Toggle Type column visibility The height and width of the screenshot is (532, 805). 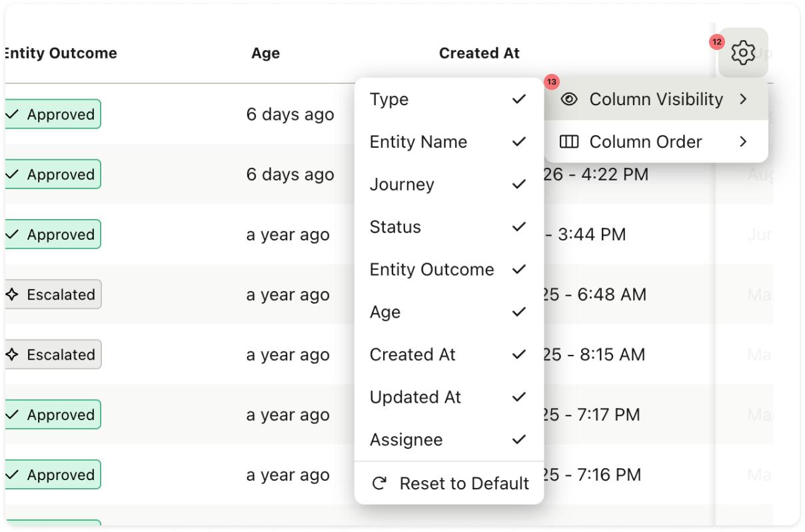tap(449, 99)
